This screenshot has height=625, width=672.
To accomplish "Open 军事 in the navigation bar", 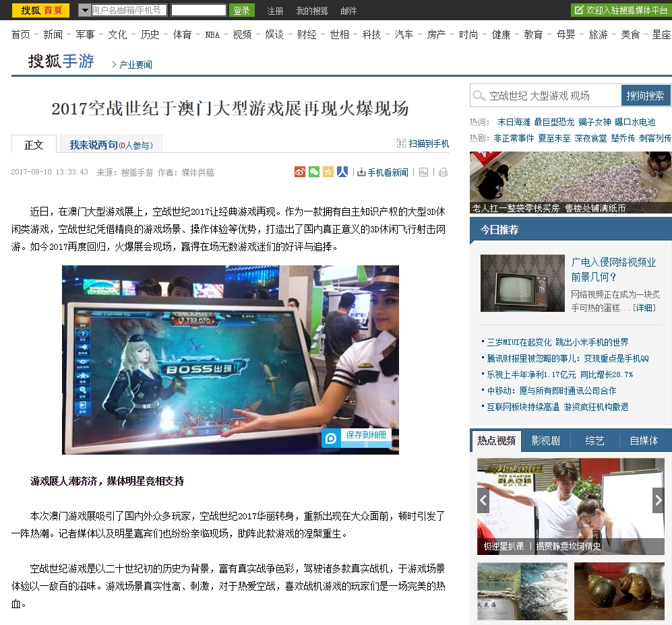I will pos(85,34).
